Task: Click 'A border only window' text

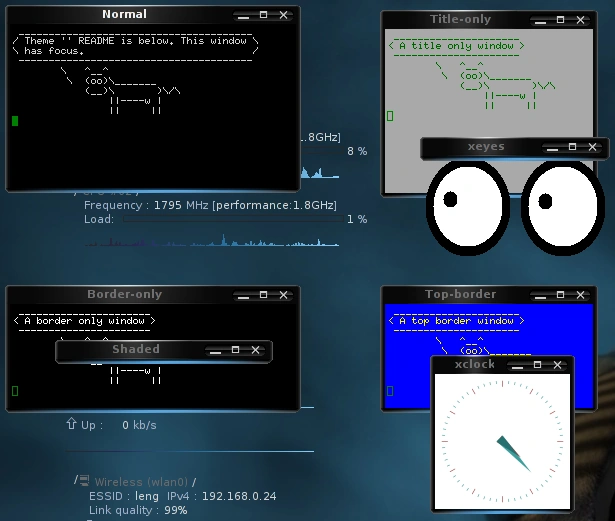Action: coord(84,321)
